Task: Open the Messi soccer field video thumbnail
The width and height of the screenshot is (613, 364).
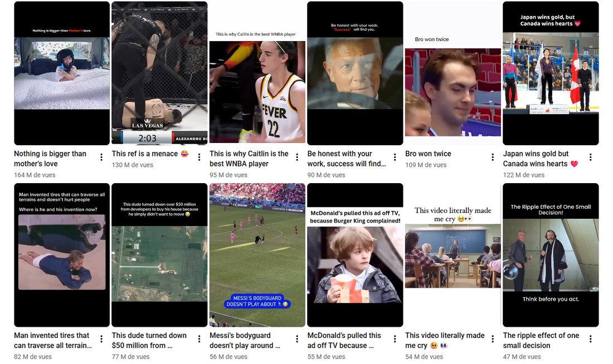Action: click(x=257, y=254)
